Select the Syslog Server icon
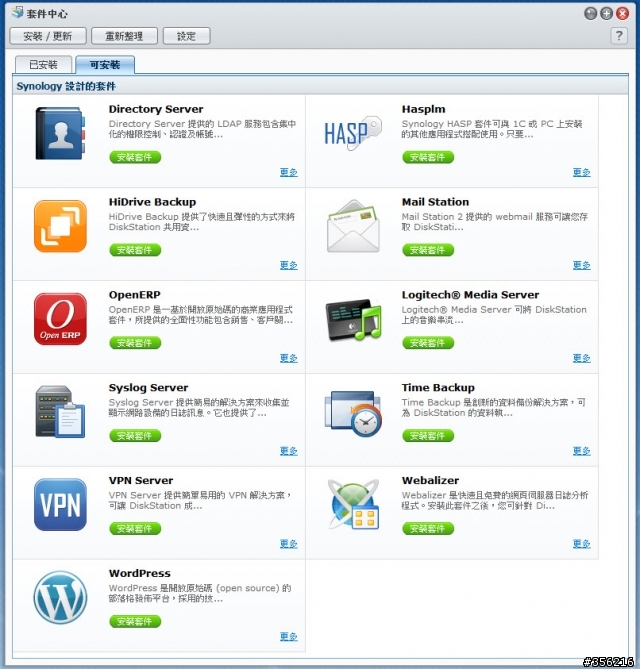 (x=60, y=411)
